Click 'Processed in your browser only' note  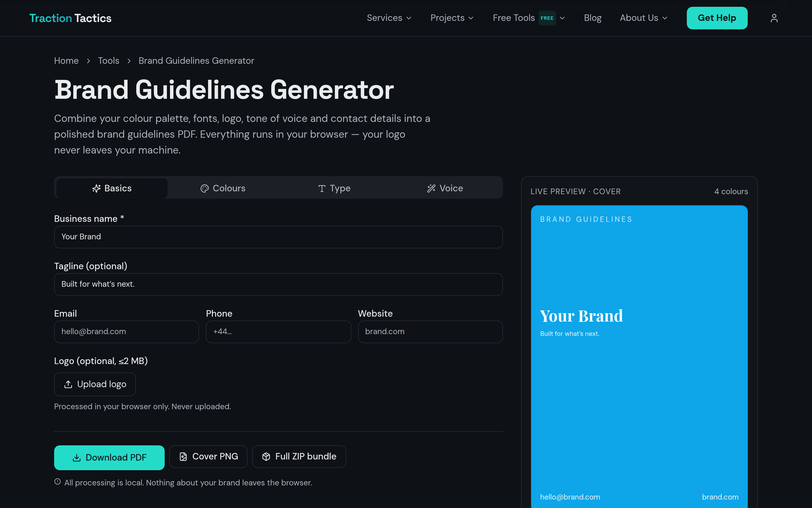pyautogui.click(x=142, y=406)
